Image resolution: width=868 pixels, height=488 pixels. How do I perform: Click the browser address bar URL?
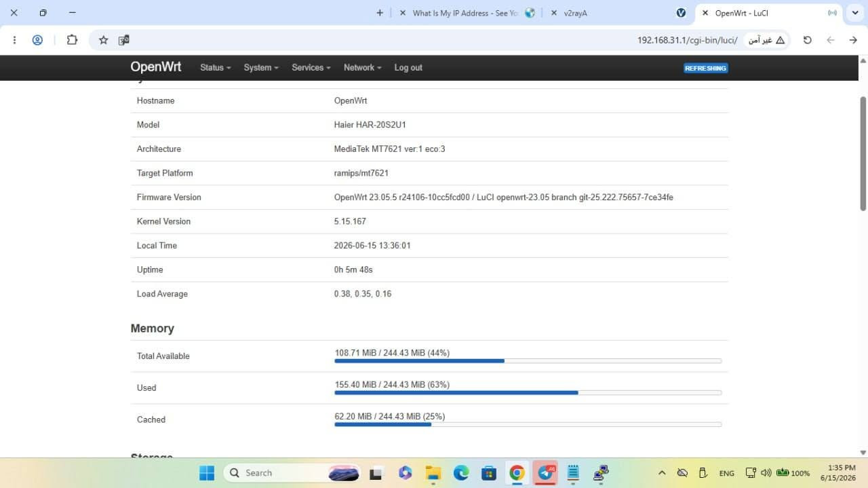[x=687, y=40]
